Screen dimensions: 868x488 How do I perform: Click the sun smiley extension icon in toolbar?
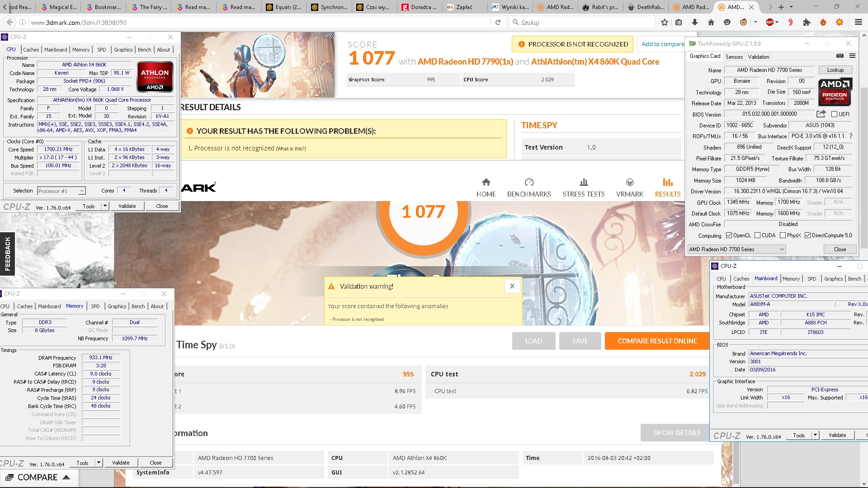coord(840,22)
